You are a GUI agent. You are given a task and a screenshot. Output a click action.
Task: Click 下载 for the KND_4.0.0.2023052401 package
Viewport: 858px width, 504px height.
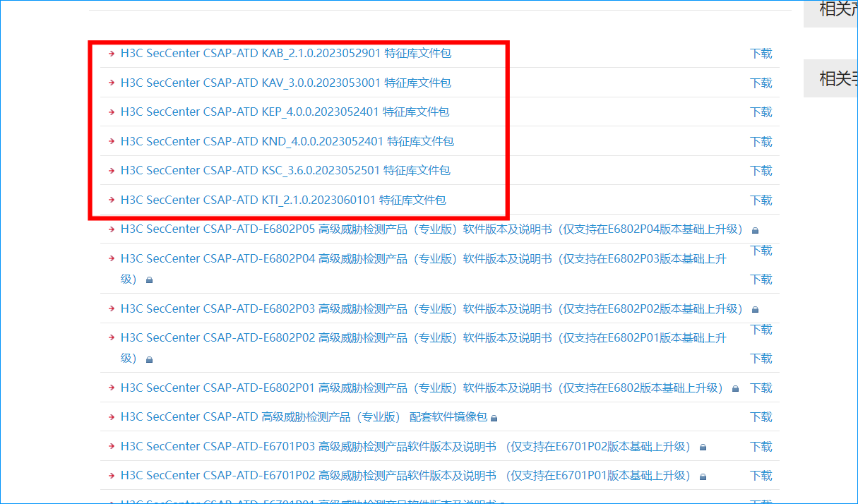click(x=761, y=141)
